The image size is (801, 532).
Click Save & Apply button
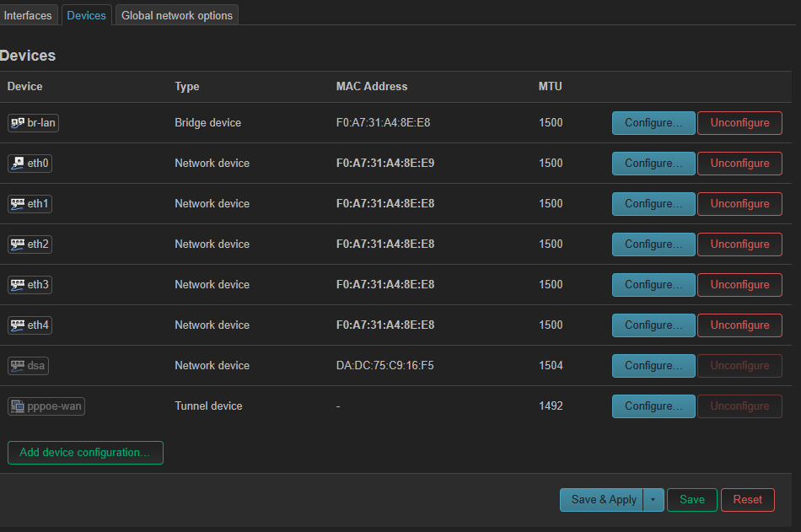point(603,500)
